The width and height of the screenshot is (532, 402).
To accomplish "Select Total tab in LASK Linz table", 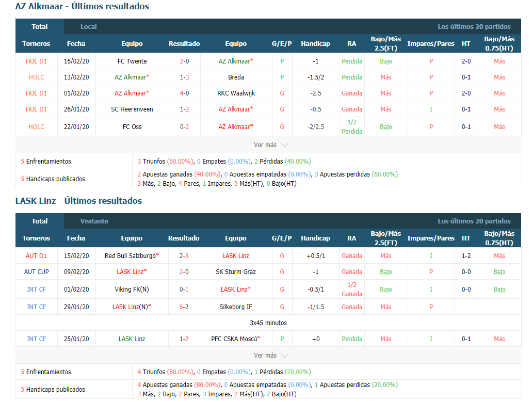I will pos(40,221).
